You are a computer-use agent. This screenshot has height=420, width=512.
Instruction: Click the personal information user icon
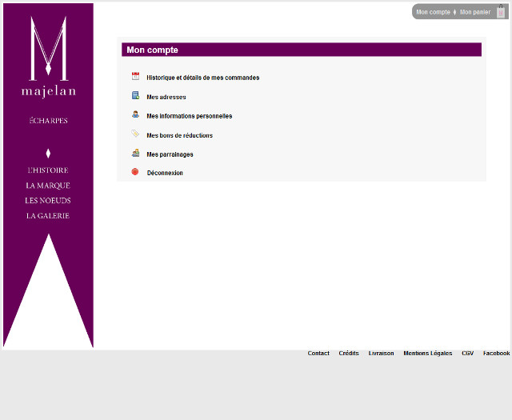135,114
